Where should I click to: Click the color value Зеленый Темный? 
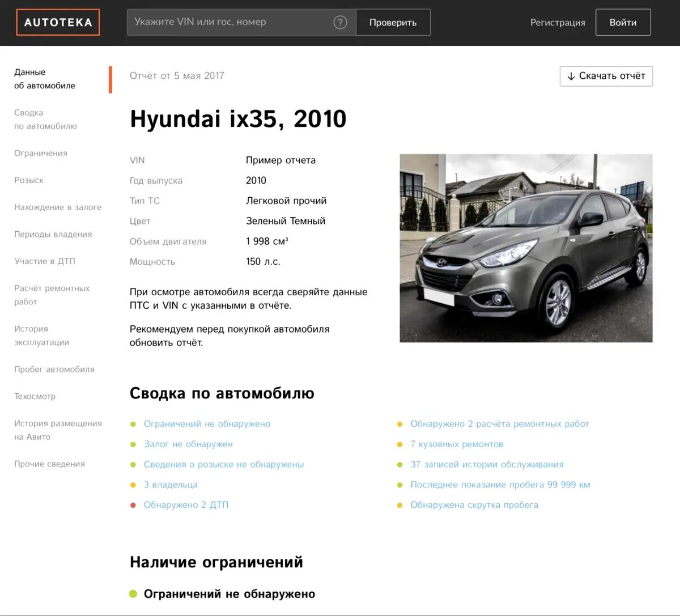point(286,221)
